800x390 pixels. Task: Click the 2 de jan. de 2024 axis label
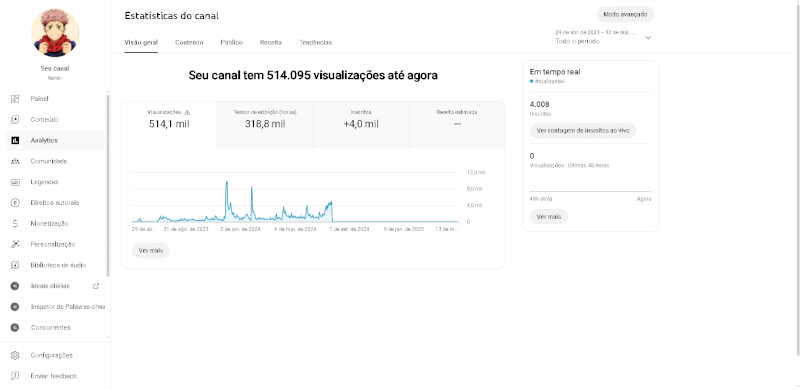click(x=240, y=230)
